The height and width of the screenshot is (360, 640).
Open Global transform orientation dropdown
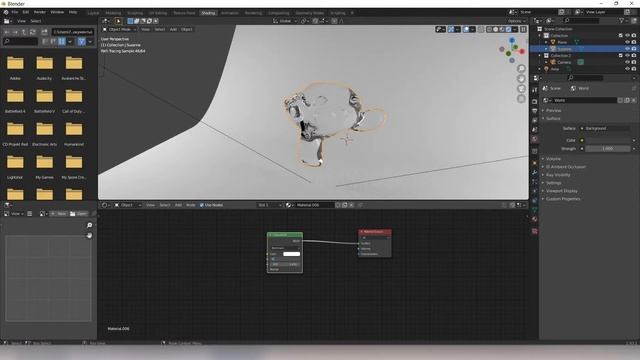pos(285,21)
